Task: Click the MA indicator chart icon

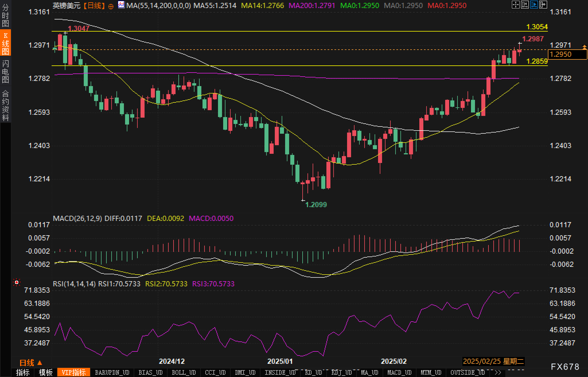Action: [x=121, y=5]
